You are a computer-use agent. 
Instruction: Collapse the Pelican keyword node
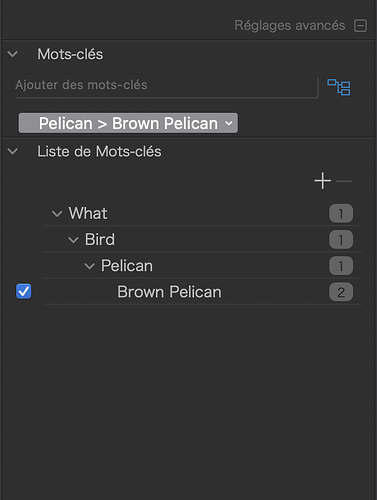(89, 266)
